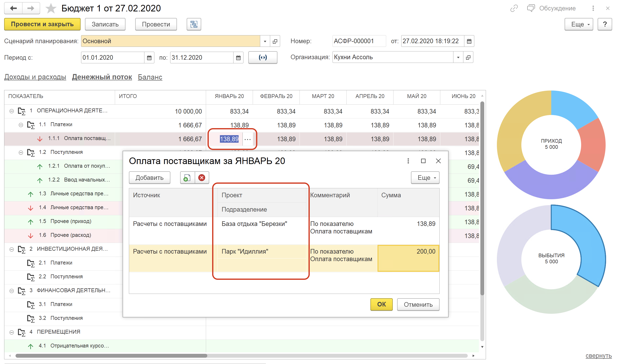Click the copy row icon in dialog
Screen dimensions: 618x364
click(187, 178)
